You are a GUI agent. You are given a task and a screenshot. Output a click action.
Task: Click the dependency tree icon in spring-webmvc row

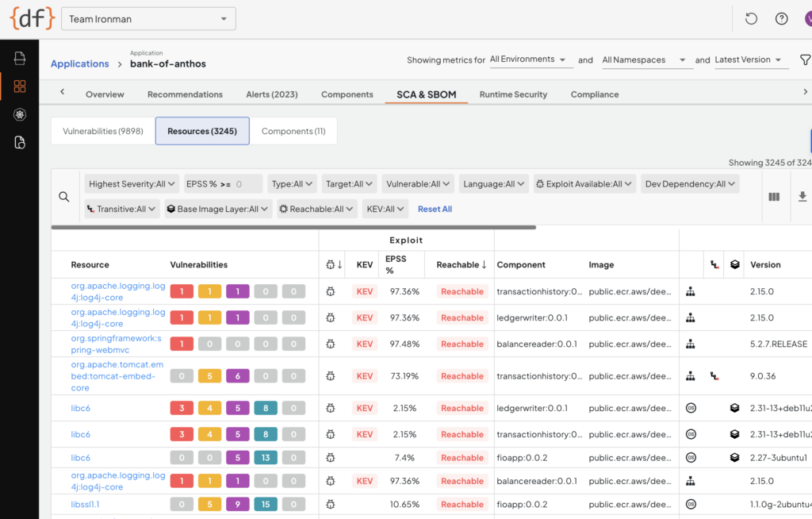691,344
